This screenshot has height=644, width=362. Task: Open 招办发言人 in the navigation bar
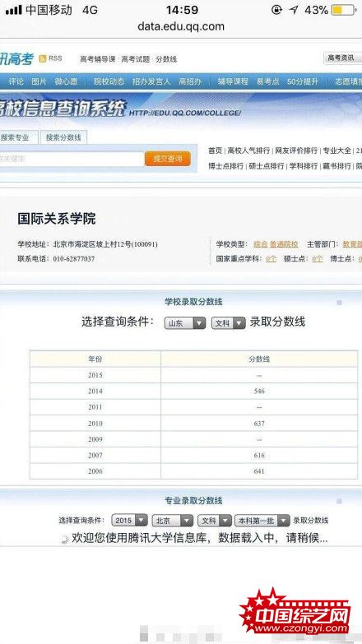click(151, 81)
